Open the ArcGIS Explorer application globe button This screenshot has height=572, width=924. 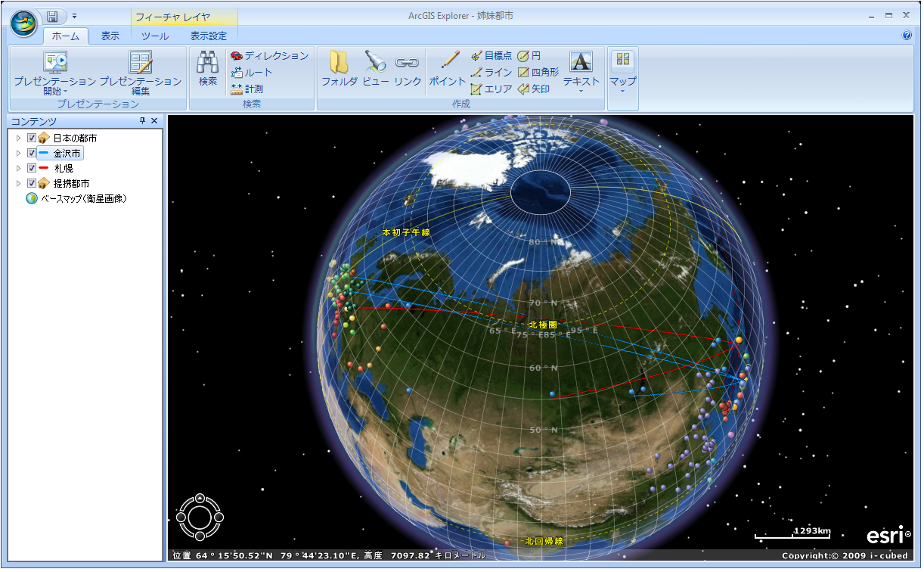pos(23,23)
